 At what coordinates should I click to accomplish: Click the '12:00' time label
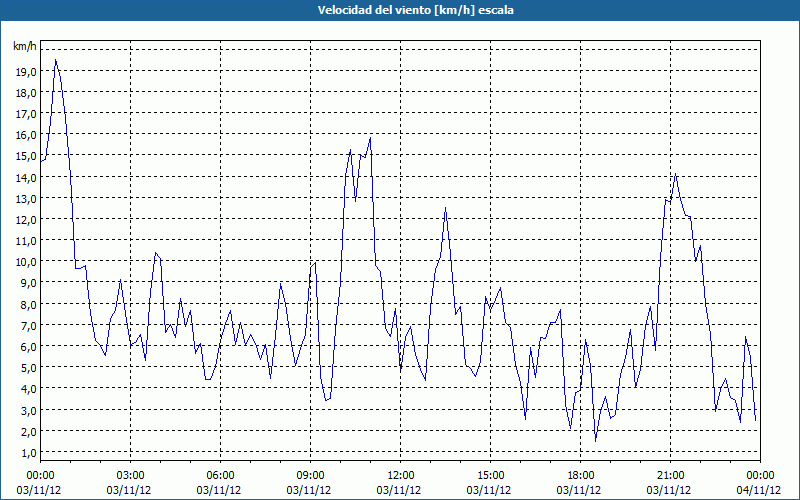(x=401, y=475)
